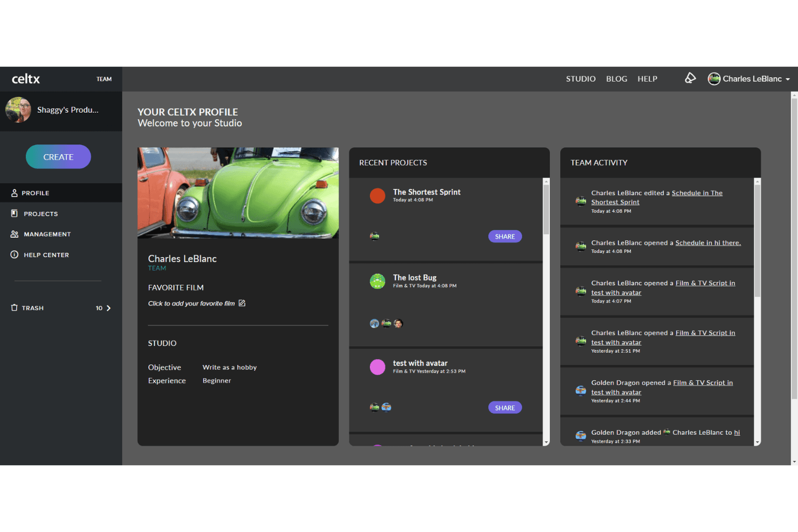Click the pink circle of test with avatar
798x532 pixels.
point(377,367)
